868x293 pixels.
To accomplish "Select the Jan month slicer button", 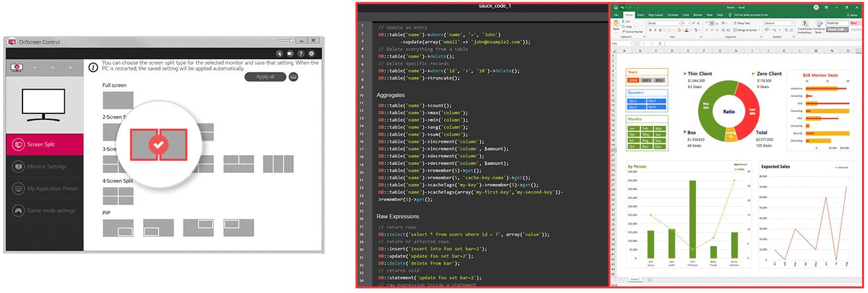I will click(x=632, y=128).
